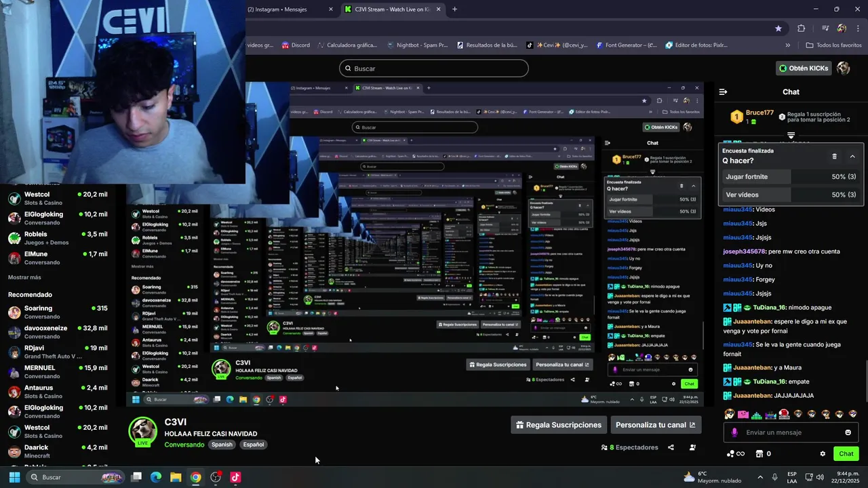The image size is (868, 488).
Task: Open Chrome media controls icon
Action: point(825,28)
